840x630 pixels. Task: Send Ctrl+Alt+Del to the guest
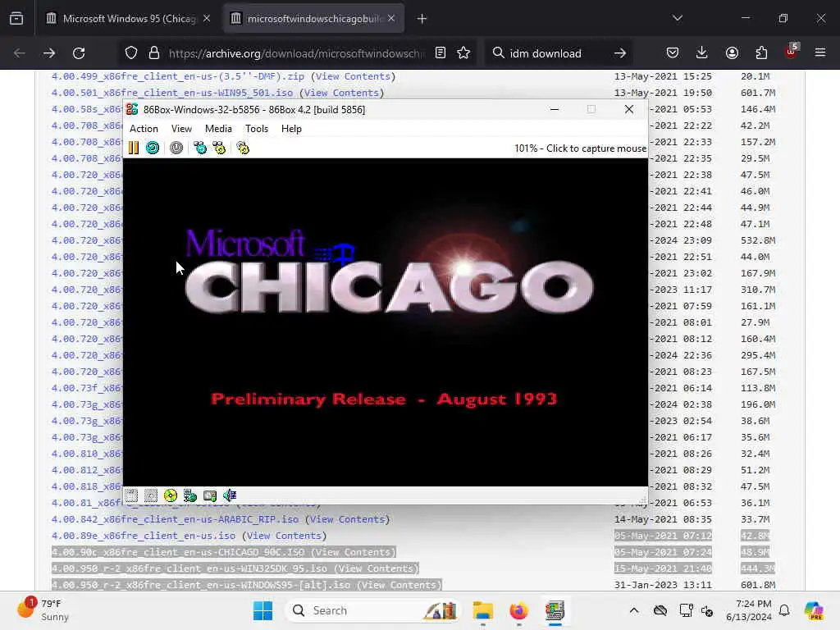tap(200, 148)
